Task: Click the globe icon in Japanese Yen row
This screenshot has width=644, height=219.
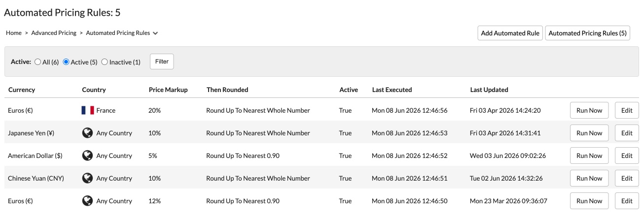Action: (87, 133)
